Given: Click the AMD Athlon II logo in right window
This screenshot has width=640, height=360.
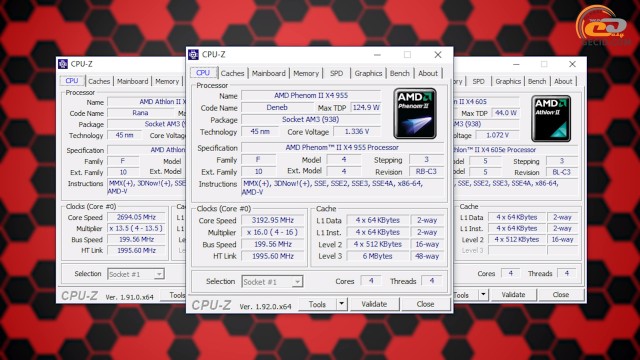Looking at the screenshot, I should coord(551,119).
